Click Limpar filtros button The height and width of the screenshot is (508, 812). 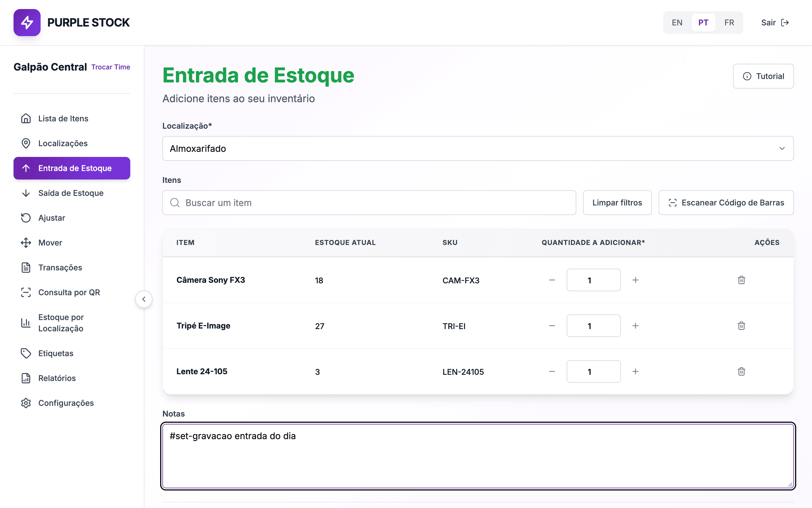(617, 203)
